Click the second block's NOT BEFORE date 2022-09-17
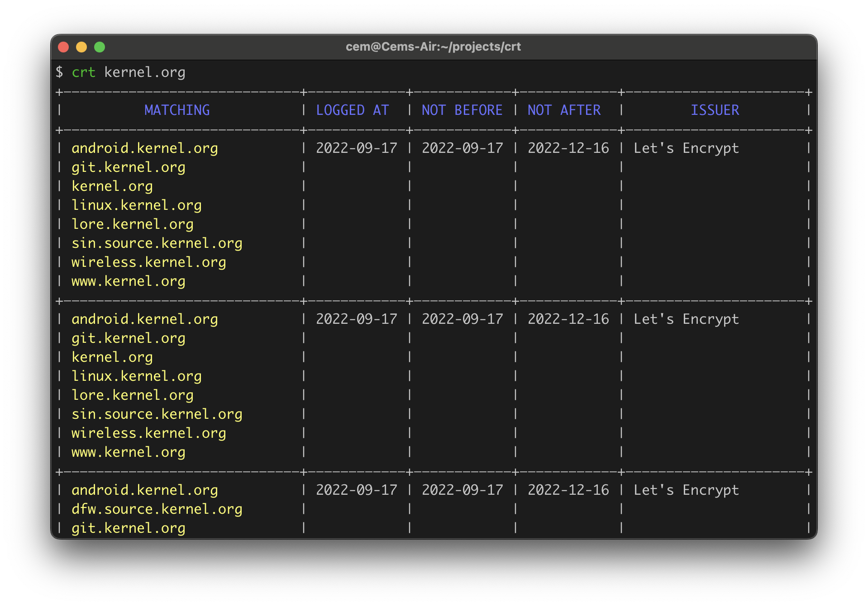Image resolution: width=868 pixels, height=606 pixels. click(x=463, y=319)
